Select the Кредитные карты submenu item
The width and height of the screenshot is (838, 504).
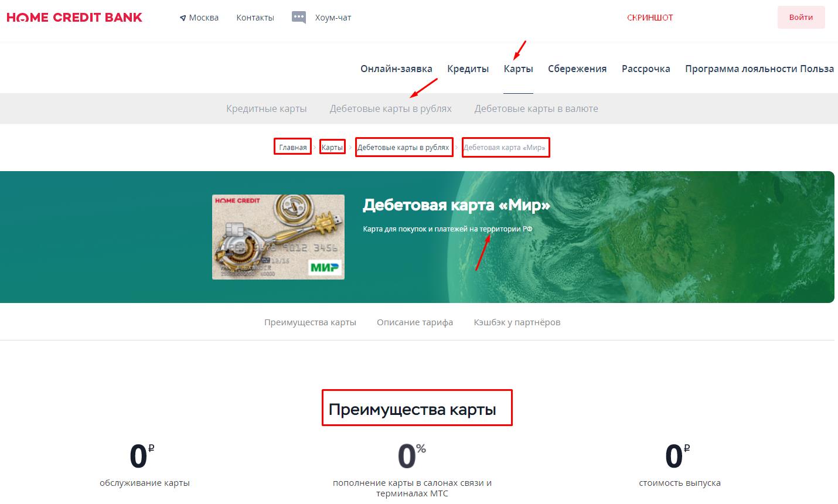click(267, 108)
